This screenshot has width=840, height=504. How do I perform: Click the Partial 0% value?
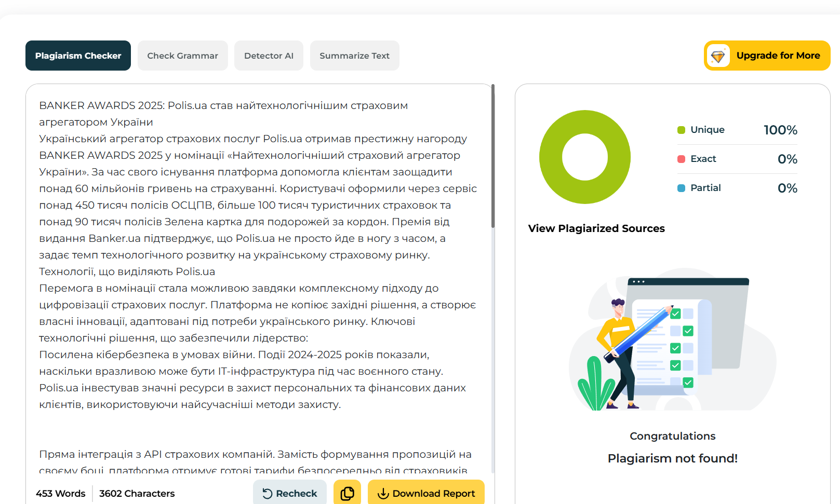(788, 188)
